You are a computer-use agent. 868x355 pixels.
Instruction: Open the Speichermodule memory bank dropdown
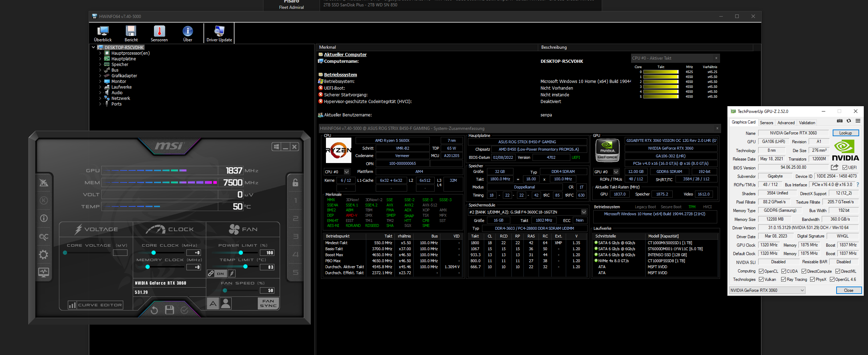pos(584,212)
